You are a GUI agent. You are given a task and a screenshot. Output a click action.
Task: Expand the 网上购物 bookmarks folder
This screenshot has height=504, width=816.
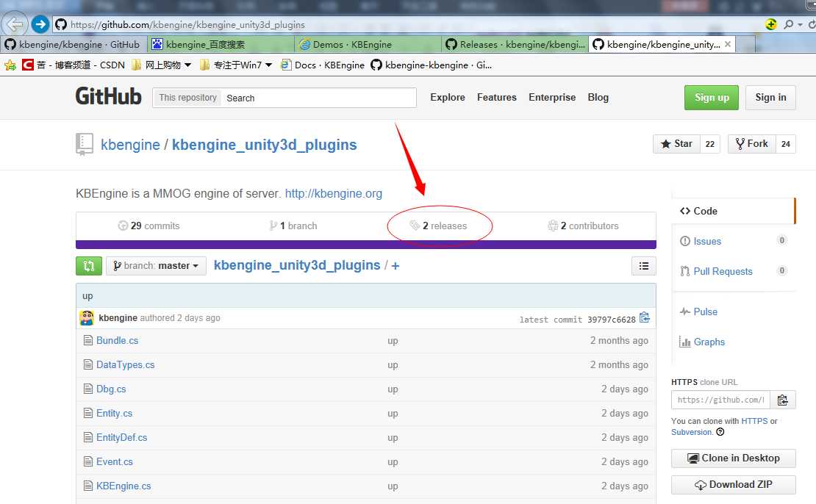click(161, 65)
